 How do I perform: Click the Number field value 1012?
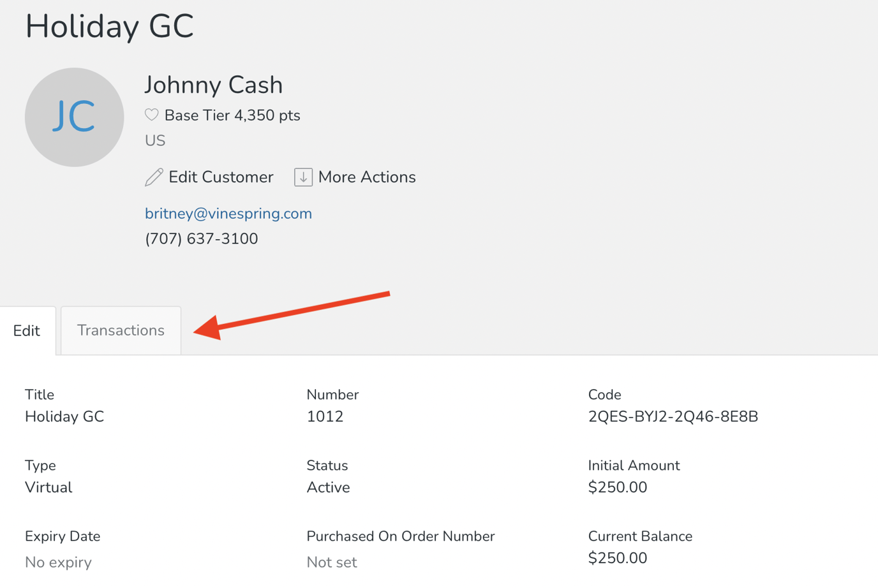click(325, 416)
